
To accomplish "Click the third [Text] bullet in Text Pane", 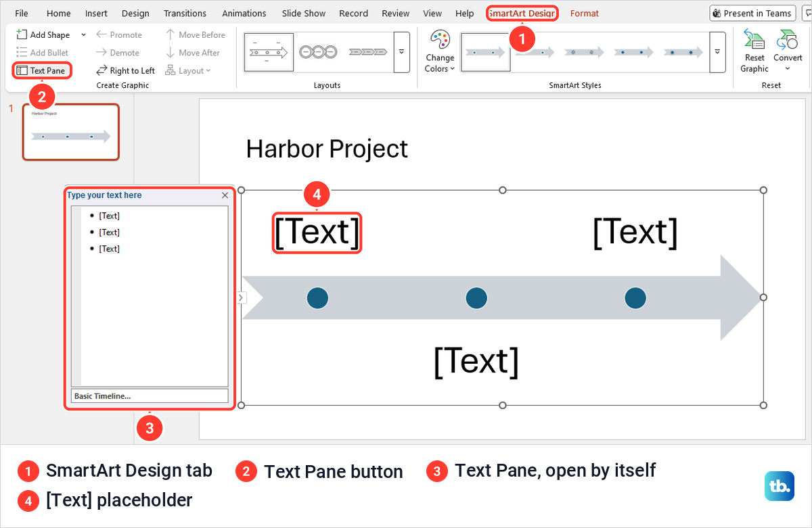I will coord(109,249).
